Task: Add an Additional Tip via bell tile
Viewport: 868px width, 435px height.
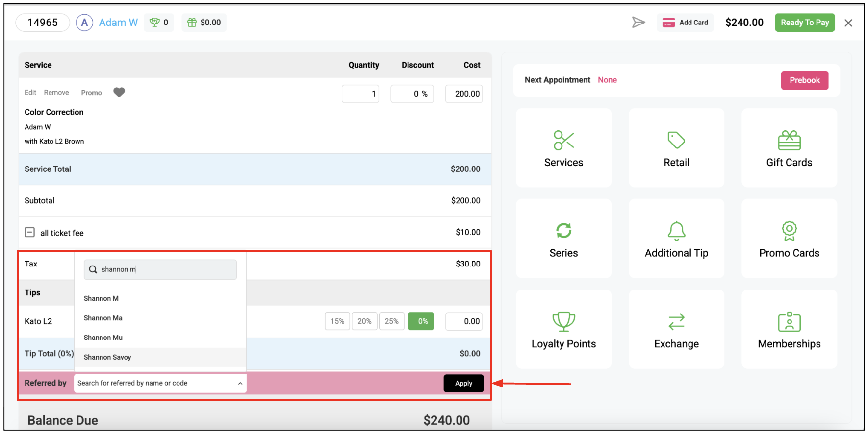Action: 676,239
